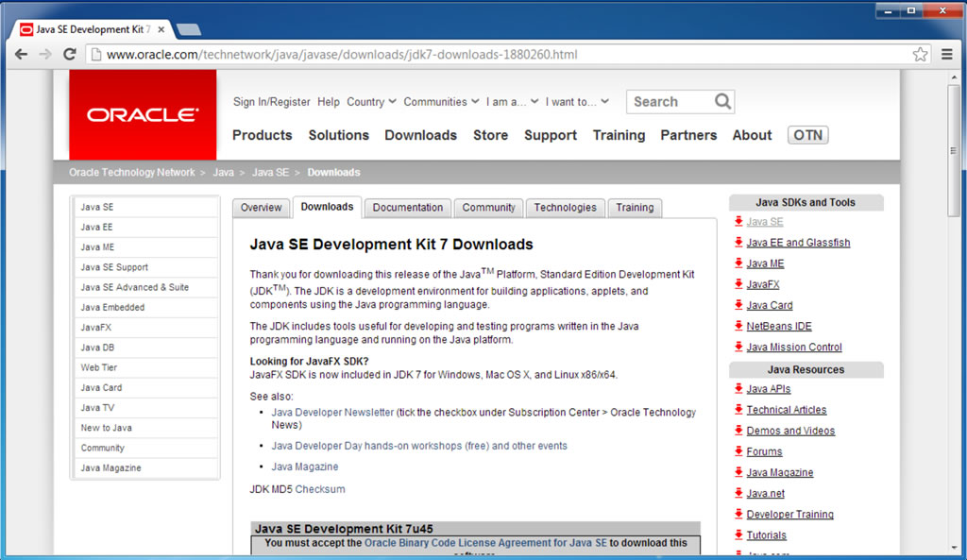The height and width of the screenshot is (560, 967).
Task: Select Java EE in left sidebar
Action: coord(146,227)
